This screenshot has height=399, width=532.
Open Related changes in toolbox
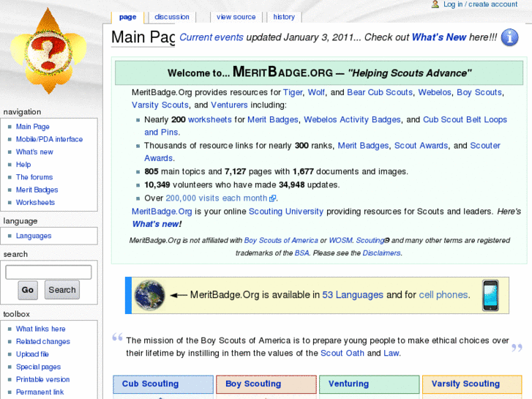(x=43, y=342)
